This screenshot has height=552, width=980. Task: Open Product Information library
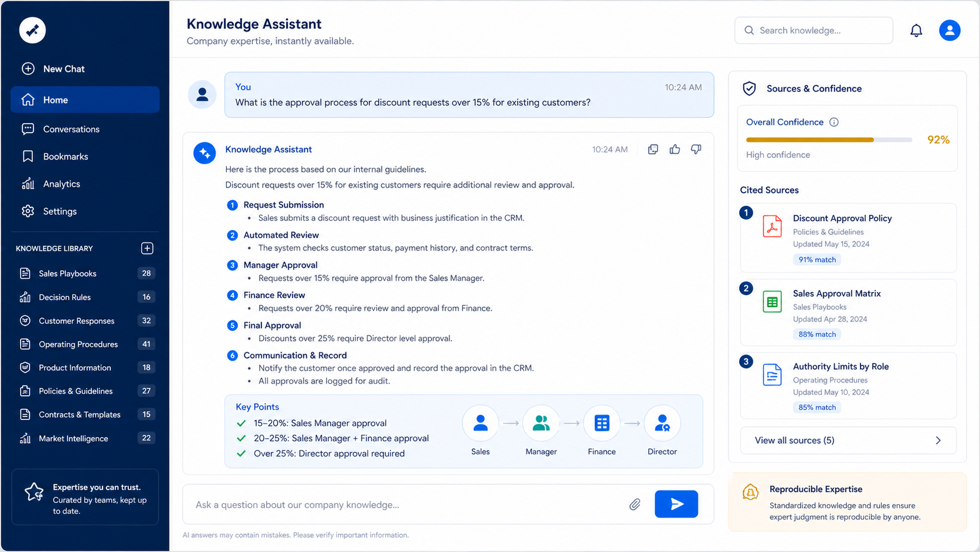pyautogui.click(x=87, y=368)
